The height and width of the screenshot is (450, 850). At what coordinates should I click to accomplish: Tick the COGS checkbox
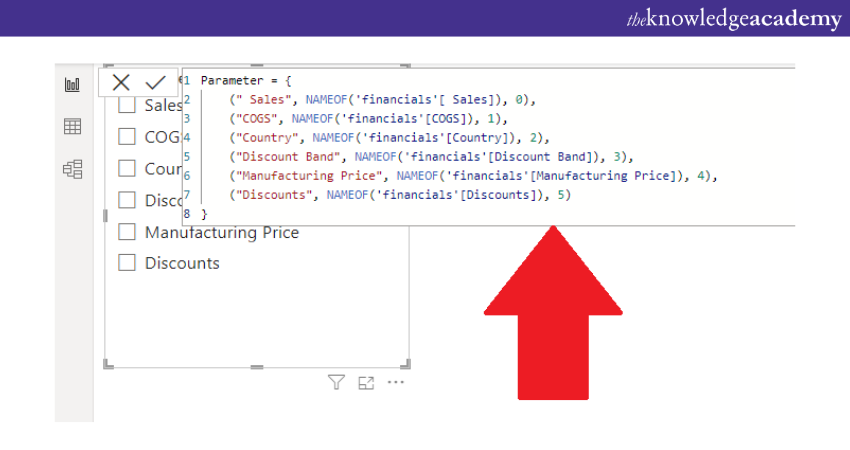[127, 137]
